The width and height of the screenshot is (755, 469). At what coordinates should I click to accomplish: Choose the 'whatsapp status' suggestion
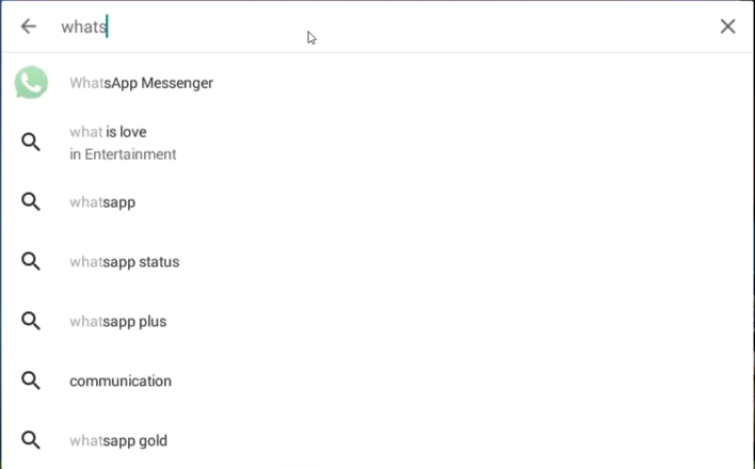[x=124, y=262]
